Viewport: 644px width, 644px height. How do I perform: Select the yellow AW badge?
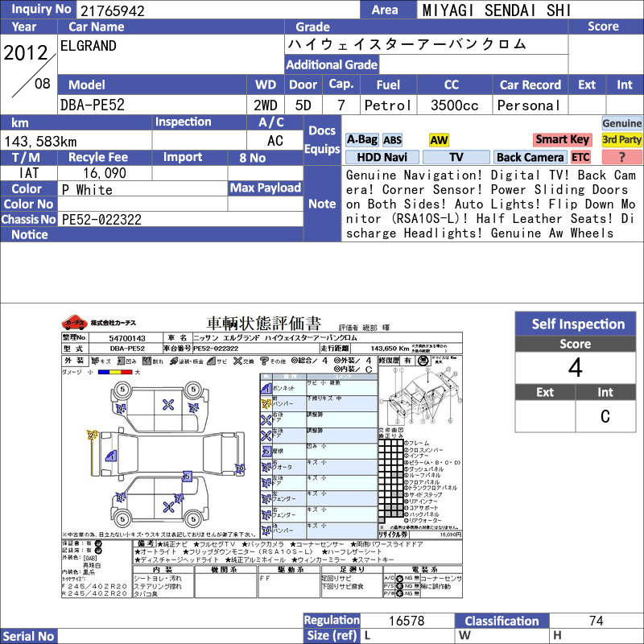pyautogui.click(x=439, y=140)
